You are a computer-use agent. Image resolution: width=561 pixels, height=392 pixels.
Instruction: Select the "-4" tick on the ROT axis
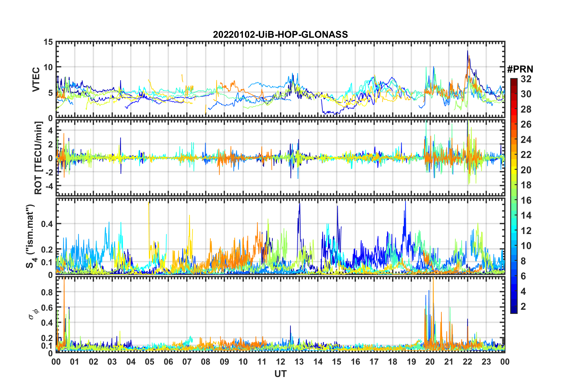[x=49, y=186]
